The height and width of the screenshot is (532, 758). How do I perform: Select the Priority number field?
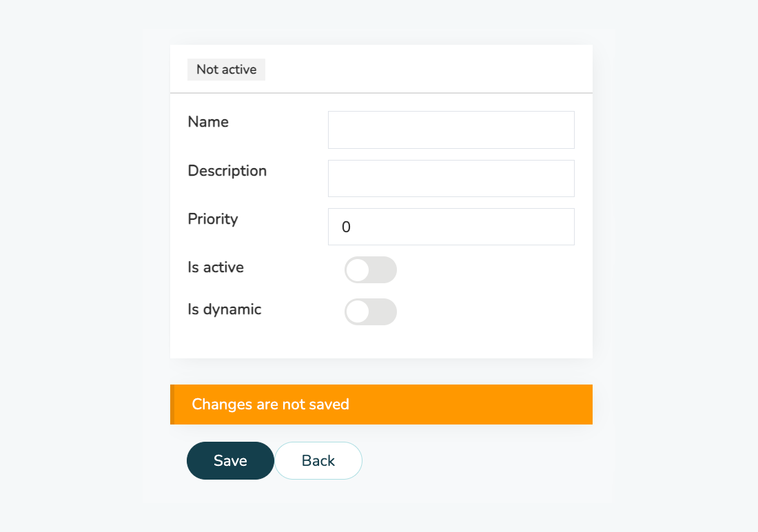451,227
